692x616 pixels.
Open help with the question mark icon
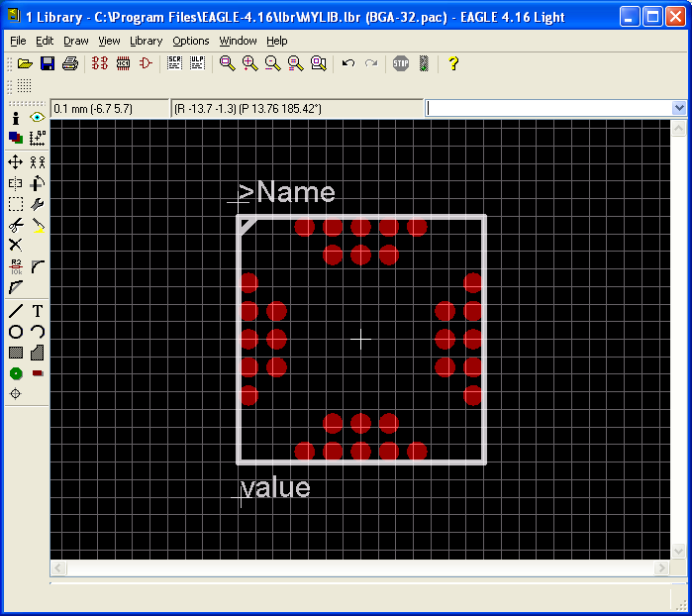pyautogui.click(x=453, y=63)
